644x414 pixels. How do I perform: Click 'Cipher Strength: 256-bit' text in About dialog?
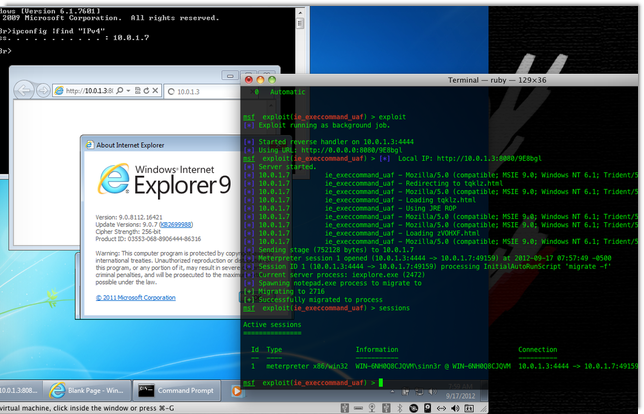pos(126,232)
